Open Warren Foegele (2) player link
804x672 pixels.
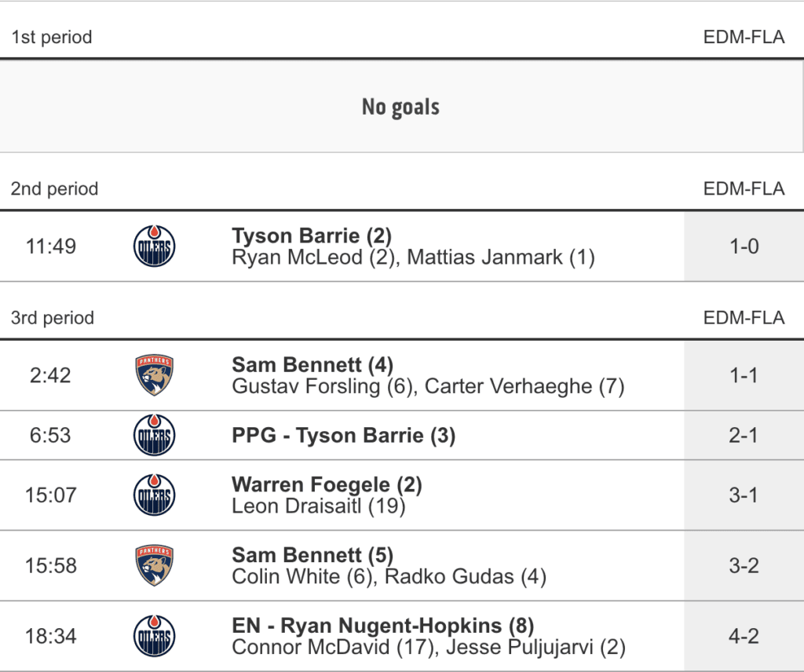pos(327,485)
